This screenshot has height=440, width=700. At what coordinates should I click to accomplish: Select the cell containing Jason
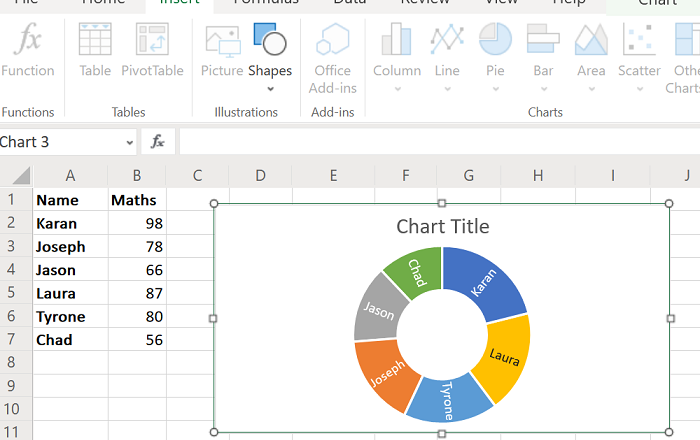(x=71, y=270)
